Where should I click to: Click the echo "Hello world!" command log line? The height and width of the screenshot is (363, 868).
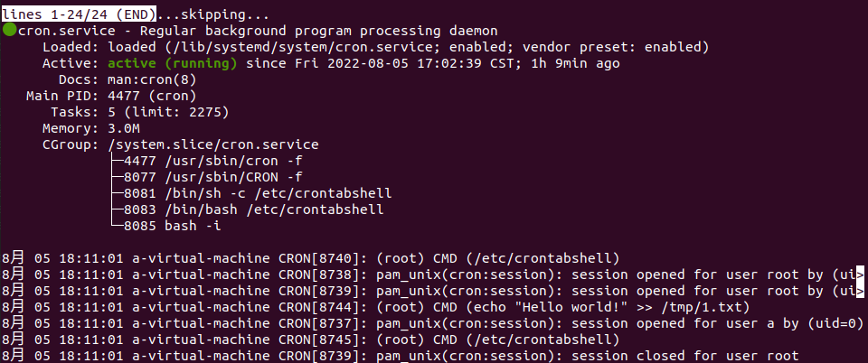pos(376,307)
